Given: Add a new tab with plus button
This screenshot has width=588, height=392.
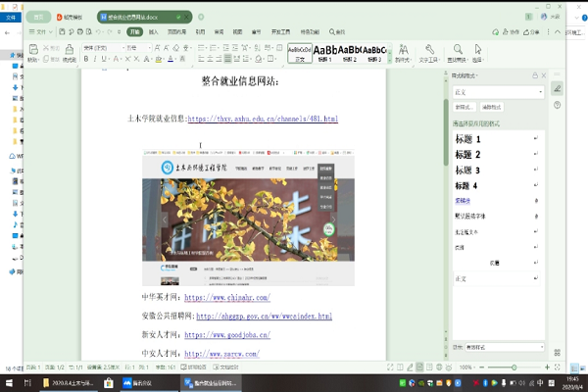Looking at the screenshot, I should 201,17.
